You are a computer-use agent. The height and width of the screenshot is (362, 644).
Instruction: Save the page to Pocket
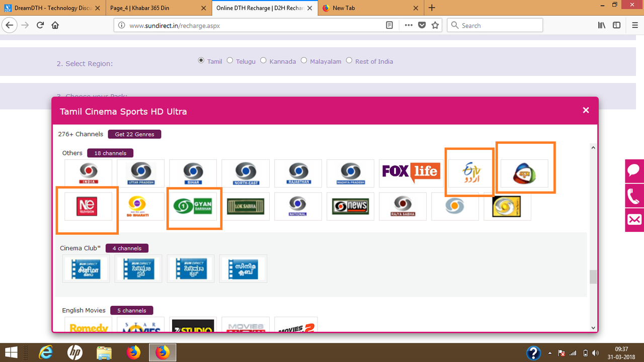tap(422, 25)
